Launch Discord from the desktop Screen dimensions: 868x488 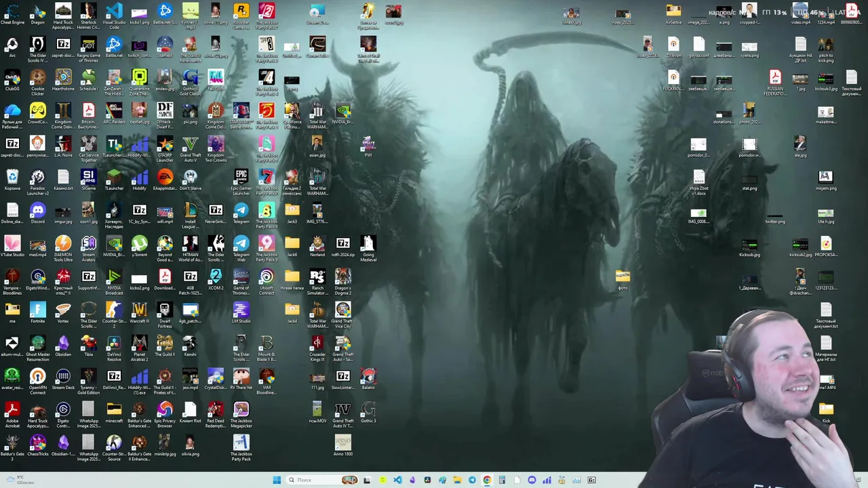(x=37, y=213)
